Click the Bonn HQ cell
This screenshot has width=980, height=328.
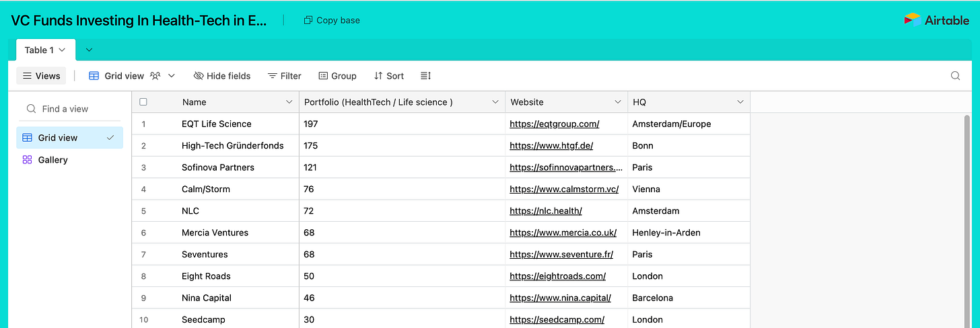coord(689,146)
